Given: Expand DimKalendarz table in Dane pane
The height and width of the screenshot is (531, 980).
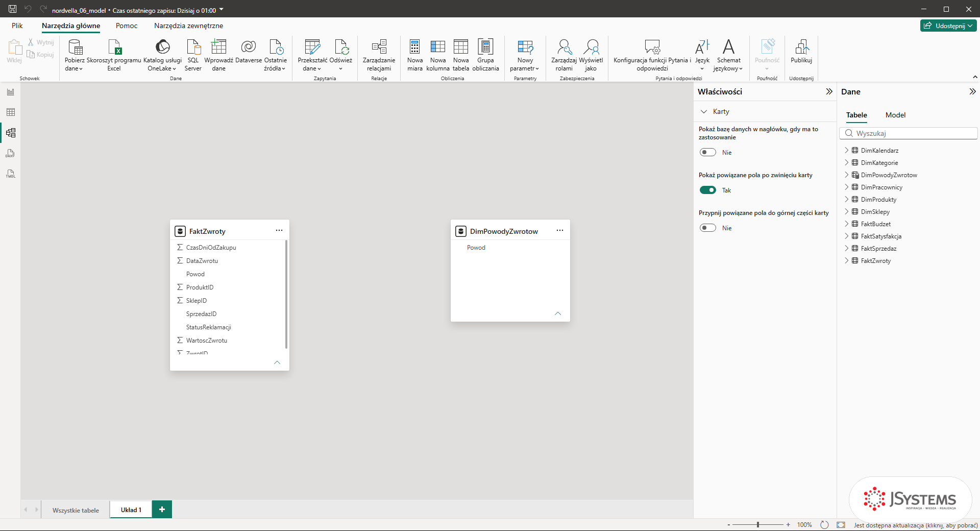Looking at the screenshot, I should [846, 150].
